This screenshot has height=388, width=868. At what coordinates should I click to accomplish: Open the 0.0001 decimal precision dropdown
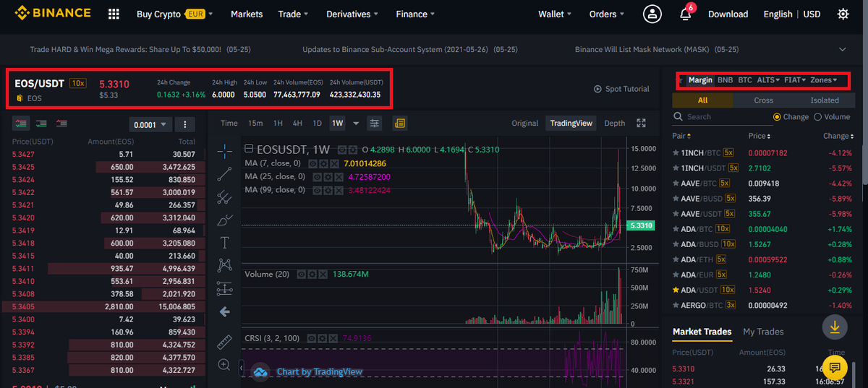click(150, 124)
